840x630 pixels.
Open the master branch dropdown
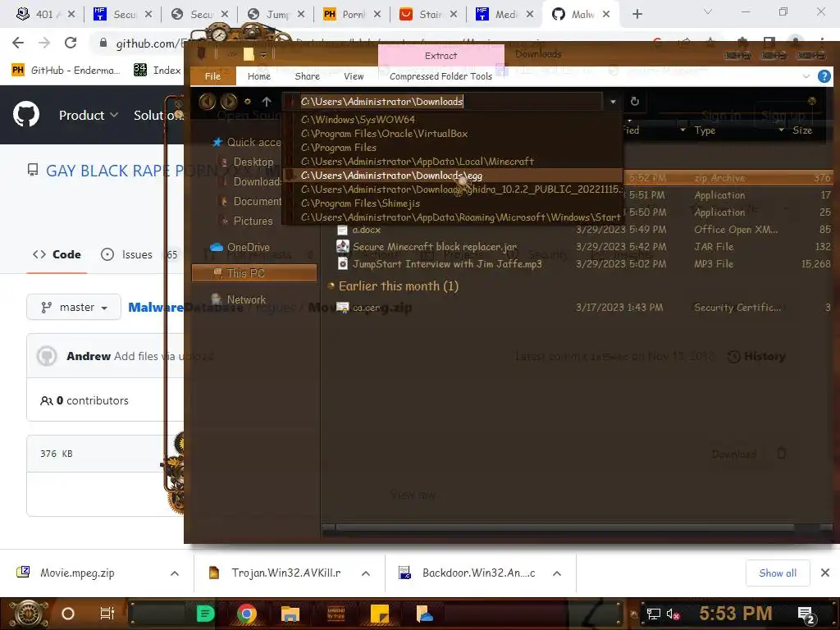point(74,307)
